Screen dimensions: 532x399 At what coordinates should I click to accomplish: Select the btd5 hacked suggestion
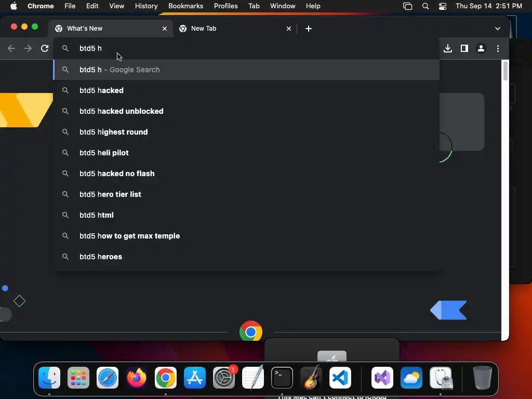pos(246,90)
